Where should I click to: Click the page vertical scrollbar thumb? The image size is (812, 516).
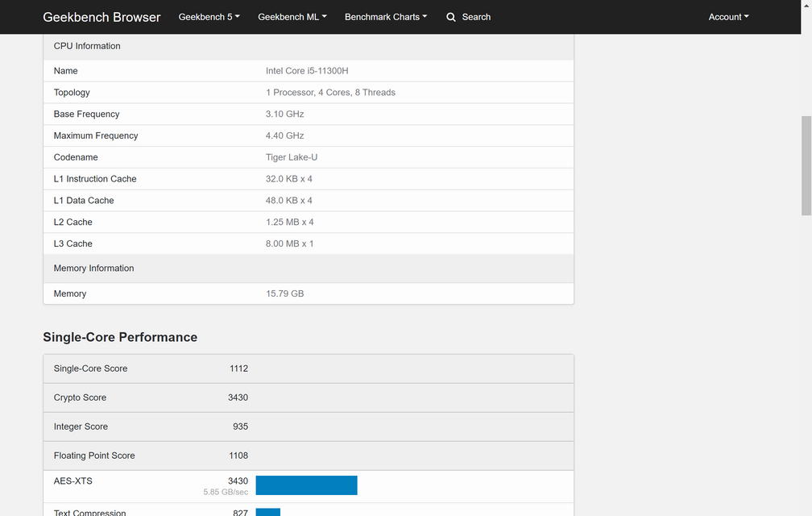click(x=806, y=165)
